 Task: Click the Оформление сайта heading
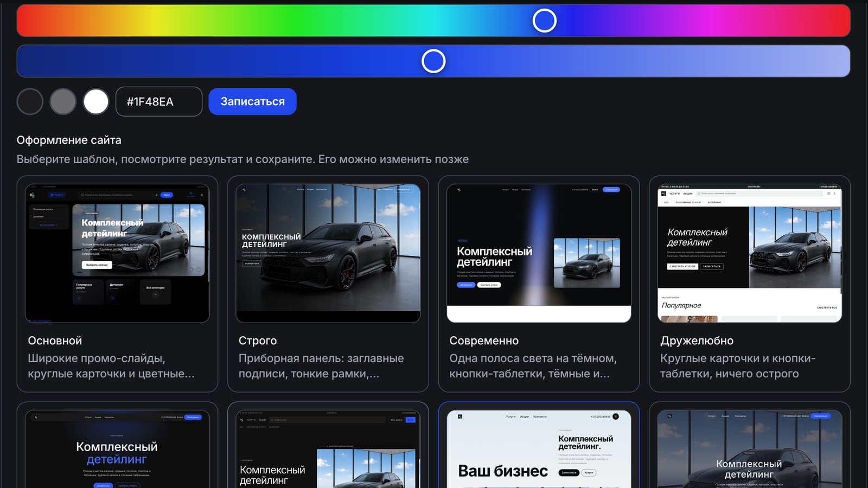(69, 140)
